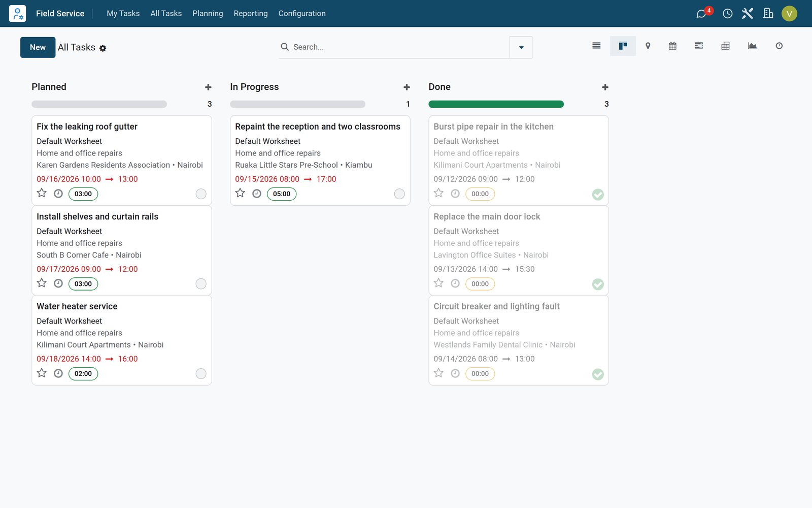Switch to activity view

click(x=779, y=46)
